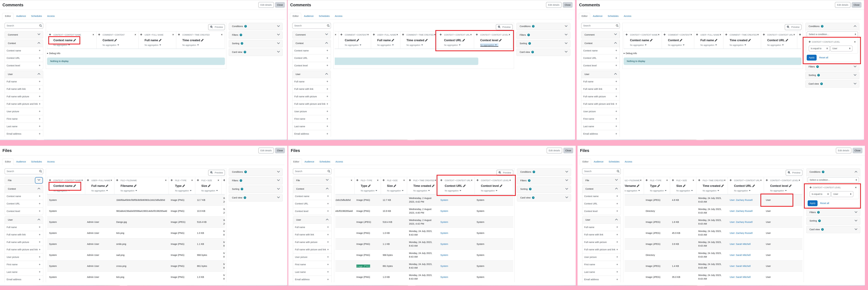The height and width of the screenshot is (290, 868).
Task: Edit Context URL title in top-right Comments panel
Action: pyautogui.click(x=787, y=40)
